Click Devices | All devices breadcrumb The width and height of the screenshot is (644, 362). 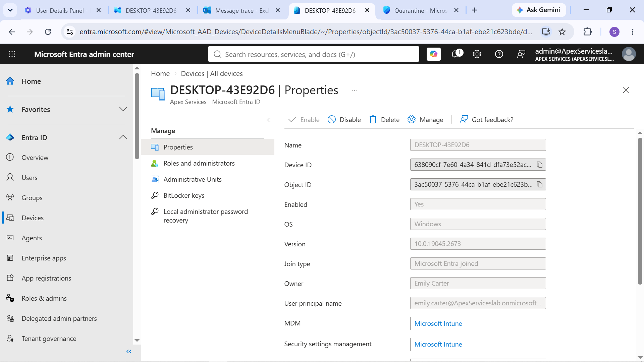(x=212, y=74)
